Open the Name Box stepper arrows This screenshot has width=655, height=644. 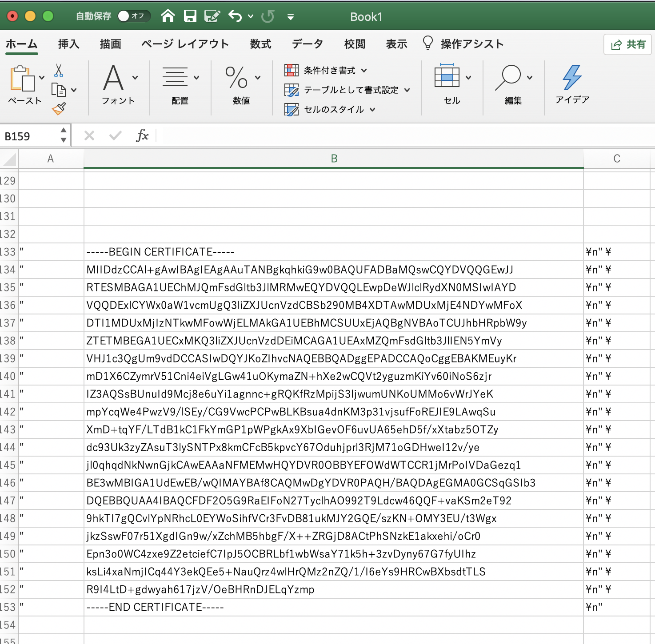point(64,135)
